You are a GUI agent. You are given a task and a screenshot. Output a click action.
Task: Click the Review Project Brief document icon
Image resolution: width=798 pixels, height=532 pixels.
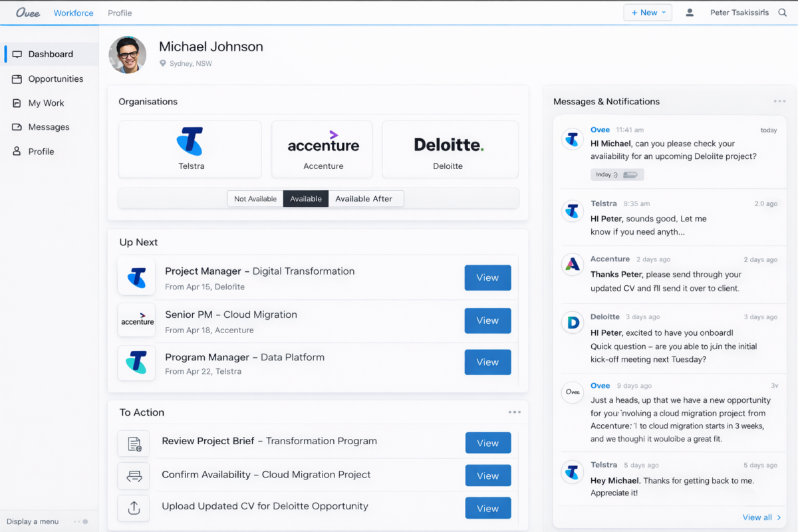pos(134,443)
